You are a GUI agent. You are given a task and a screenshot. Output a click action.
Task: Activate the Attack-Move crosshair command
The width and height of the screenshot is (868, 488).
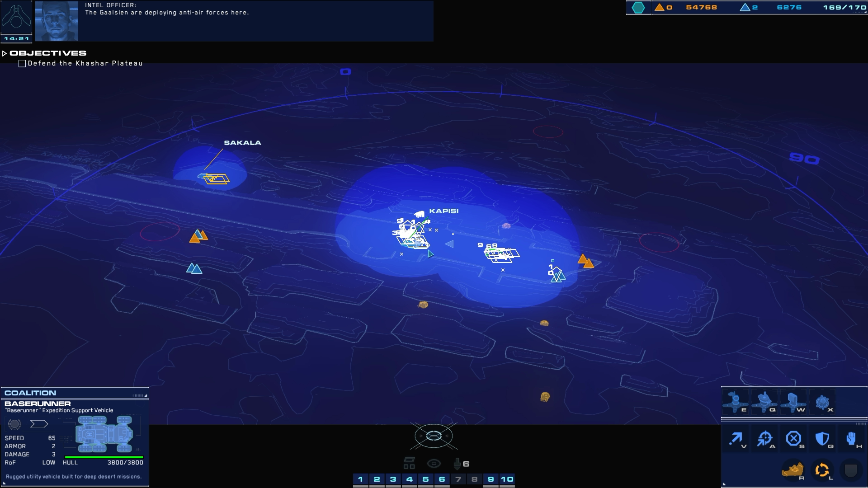pos(765,438)
